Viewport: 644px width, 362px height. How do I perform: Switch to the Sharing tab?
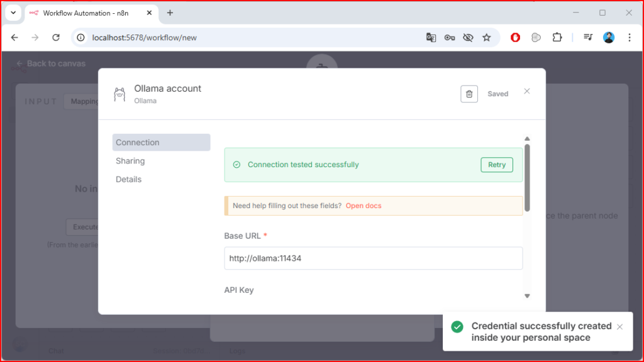130,161
